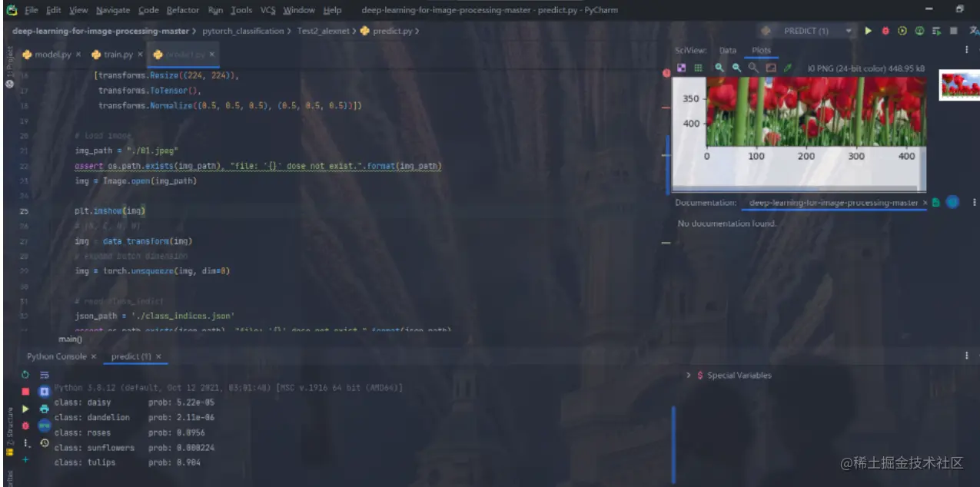Close the deep-learning-for-image-processing-master documentation tab
This screenshot has width=980, height=487.
pyautogui.click(x=925, y=203)
